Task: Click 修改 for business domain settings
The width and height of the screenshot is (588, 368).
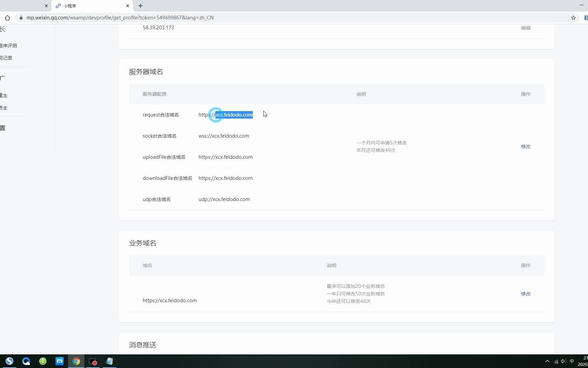Action: pyautogui.click(x=526, y=294)
